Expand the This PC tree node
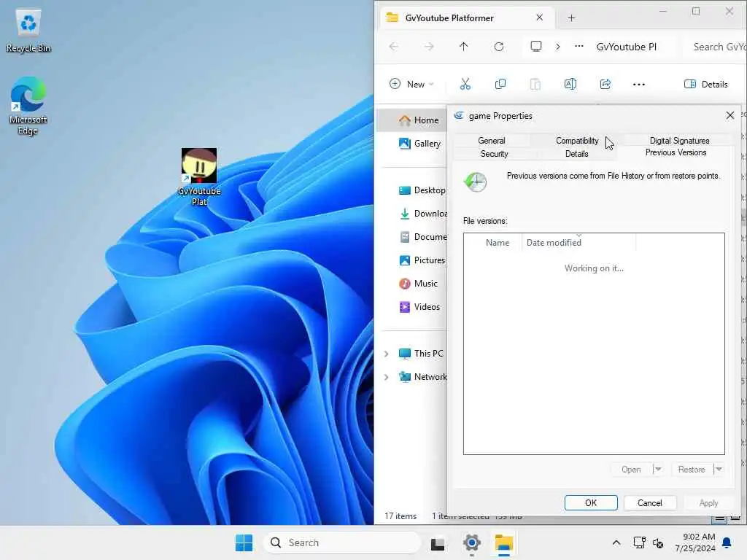 point(387,354)
